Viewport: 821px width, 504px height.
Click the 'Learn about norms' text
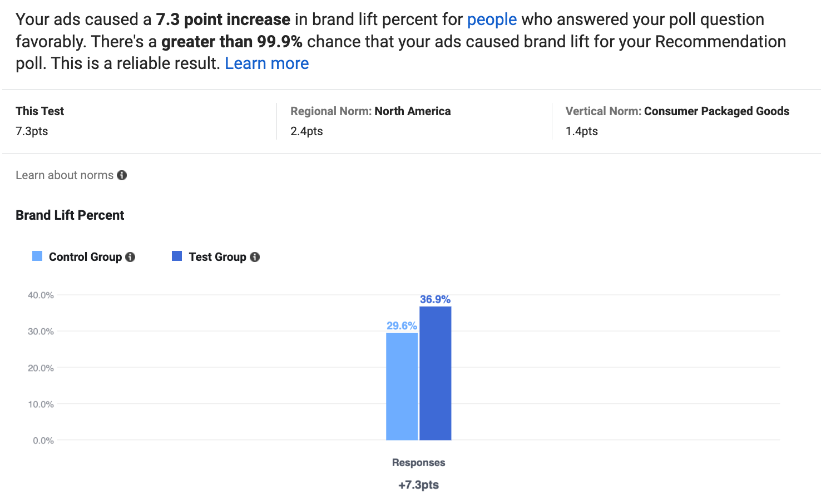point(63,175)
